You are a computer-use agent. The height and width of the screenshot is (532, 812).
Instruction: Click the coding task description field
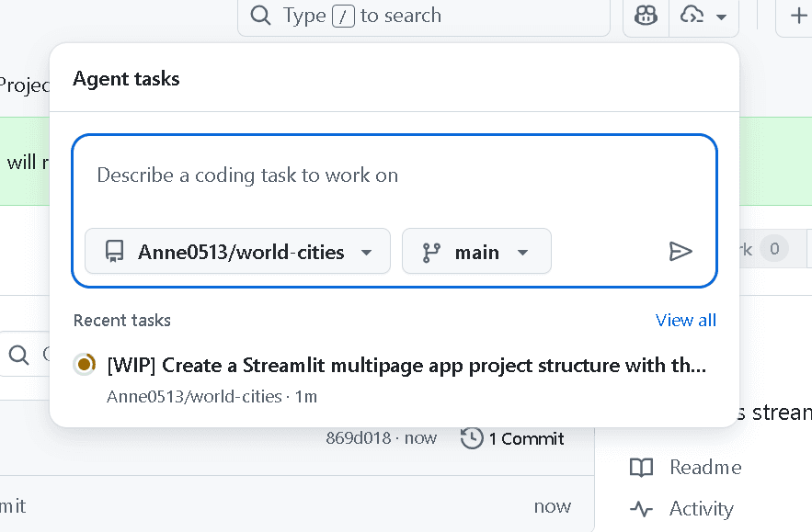(395, 175)
